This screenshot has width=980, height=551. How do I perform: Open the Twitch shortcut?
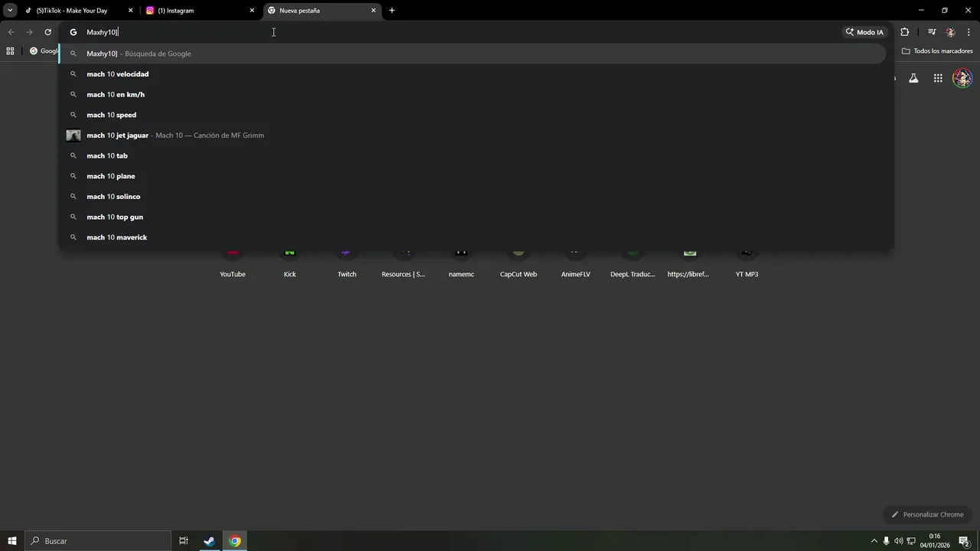click(x=347, y=263)
